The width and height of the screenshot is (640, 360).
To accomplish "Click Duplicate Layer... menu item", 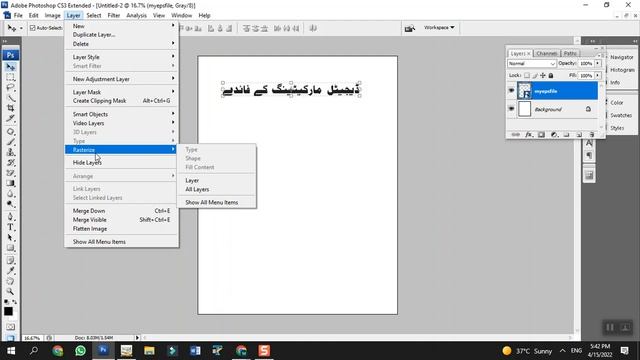I will (x=122, y=35).
